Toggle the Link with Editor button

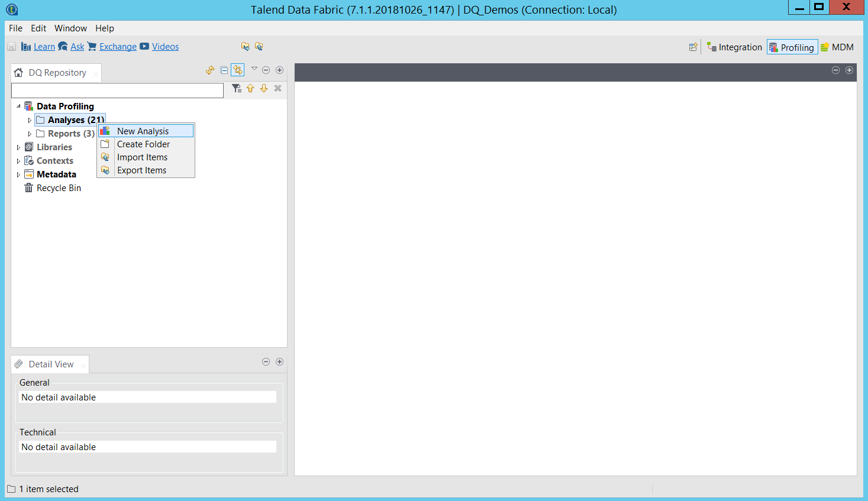(238, 70)
